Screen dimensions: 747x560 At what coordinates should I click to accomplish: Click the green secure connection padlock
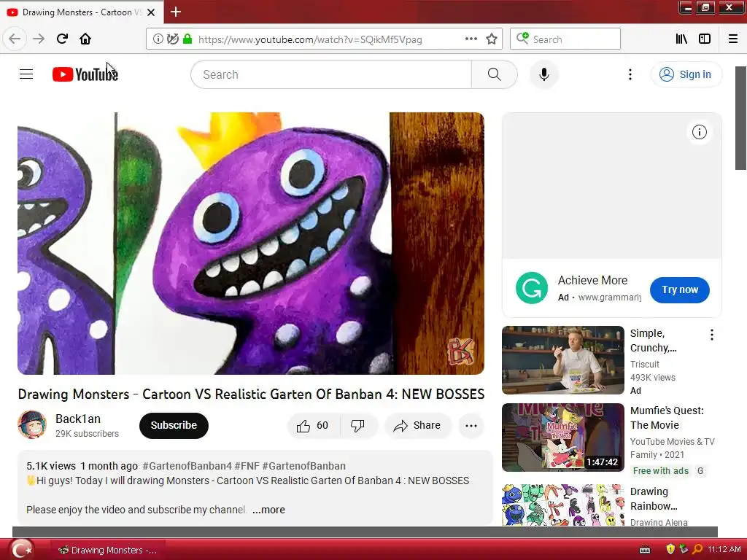click(187, 39)
